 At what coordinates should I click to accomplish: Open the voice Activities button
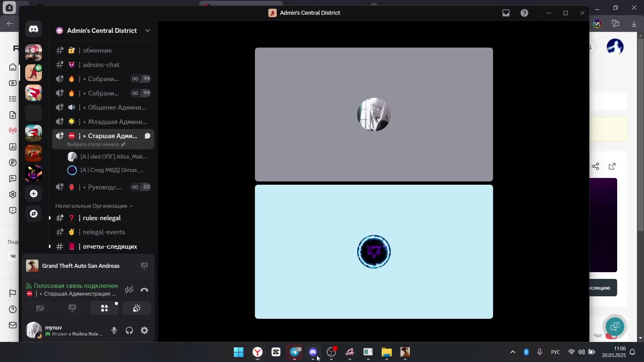pyautogui.click(x=104, y=308)
